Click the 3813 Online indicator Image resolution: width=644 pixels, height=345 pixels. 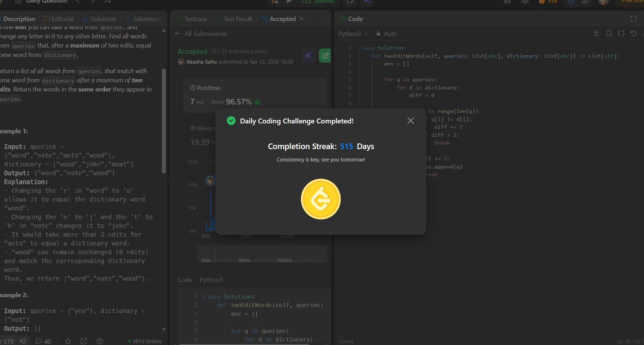[x=145, y=341]
